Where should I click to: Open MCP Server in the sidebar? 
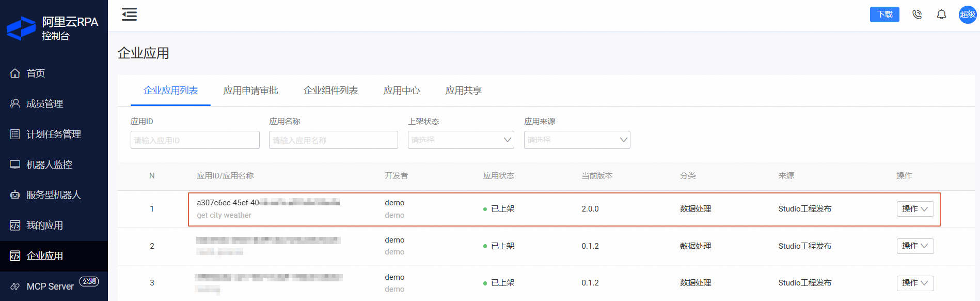pyautogui.click(x=50, y=287)
